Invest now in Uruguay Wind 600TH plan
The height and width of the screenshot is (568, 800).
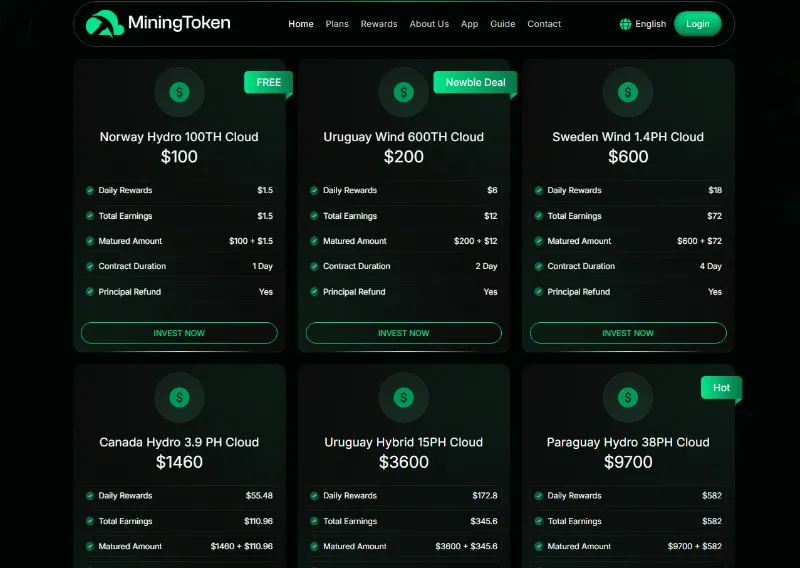pyautogui.click(x=403, y=333)
